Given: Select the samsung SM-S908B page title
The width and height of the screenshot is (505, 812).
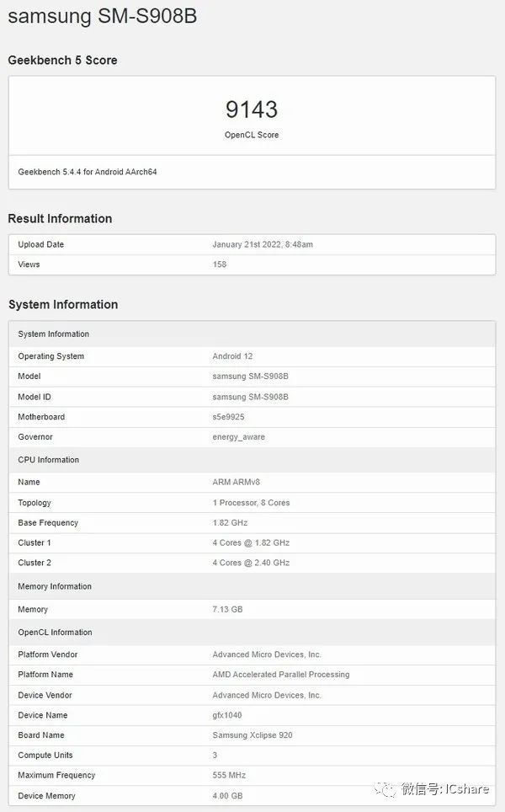Looking at the screenshot, I should tap(103, 16).
